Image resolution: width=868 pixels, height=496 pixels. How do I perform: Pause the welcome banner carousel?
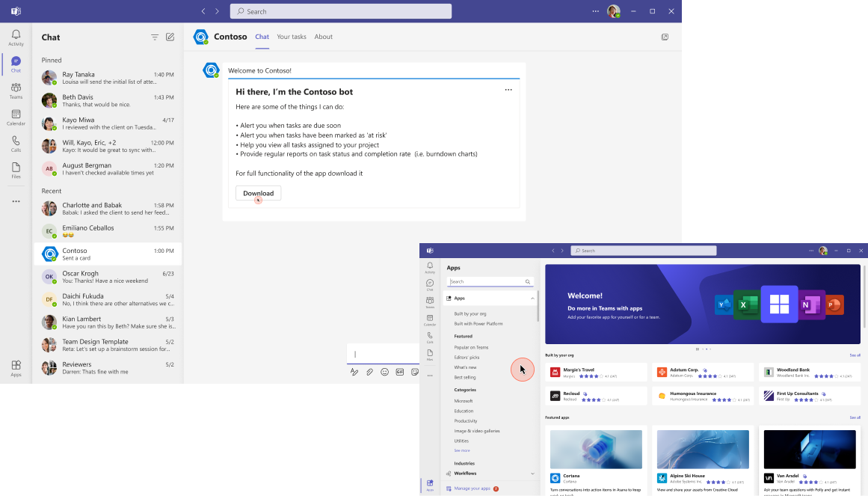click(x=697, y=349)
